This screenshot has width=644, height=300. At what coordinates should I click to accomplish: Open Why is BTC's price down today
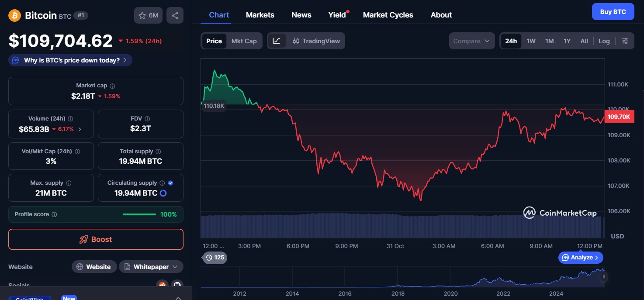[70, 60]
